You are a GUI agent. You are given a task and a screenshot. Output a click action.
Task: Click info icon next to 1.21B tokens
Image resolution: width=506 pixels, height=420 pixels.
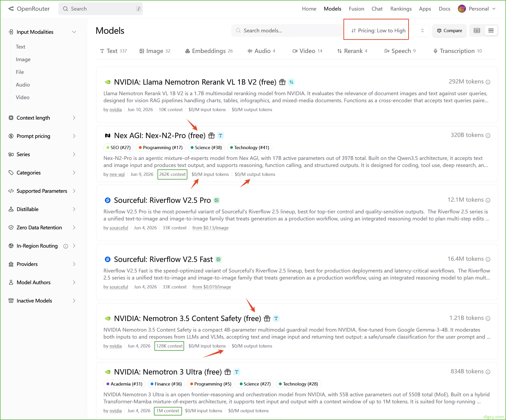[488, 318]
